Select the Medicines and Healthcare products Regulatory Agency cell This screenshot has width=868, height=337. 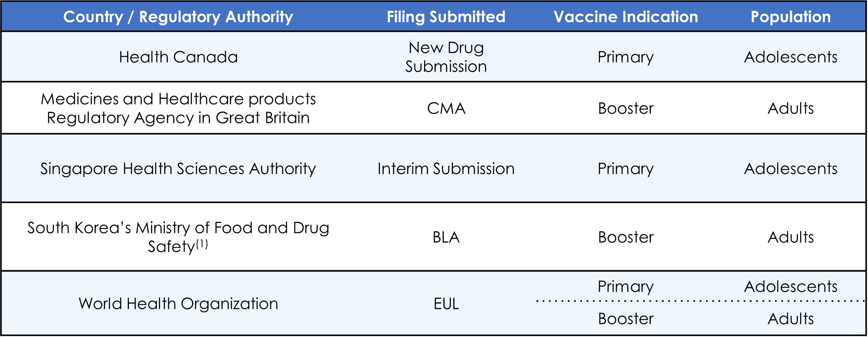[x=178, y=108]
